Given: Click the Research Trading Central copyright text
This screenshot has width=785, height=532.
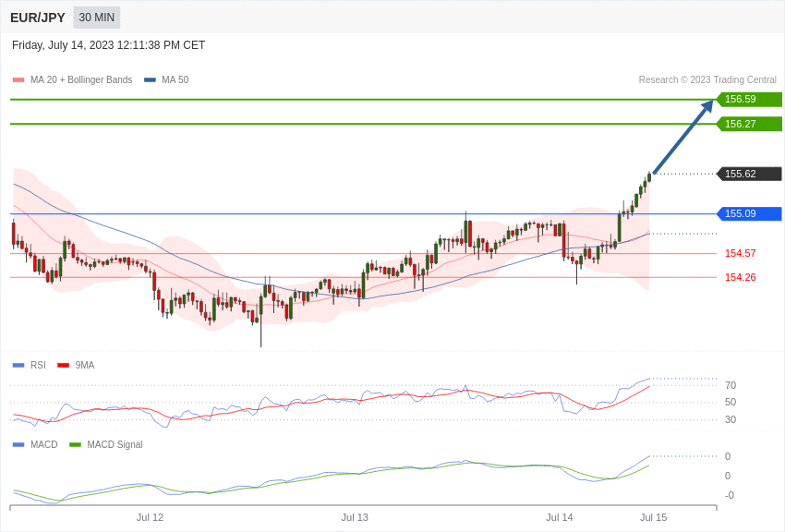Looking at the screenshot, I should (707, 80).
